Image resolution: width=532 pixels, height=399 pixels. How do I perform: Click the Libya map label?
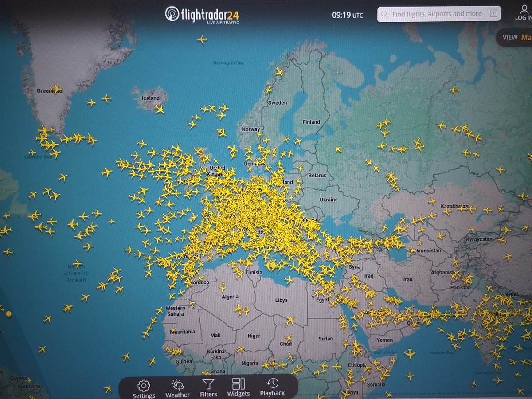pos(281,300)
